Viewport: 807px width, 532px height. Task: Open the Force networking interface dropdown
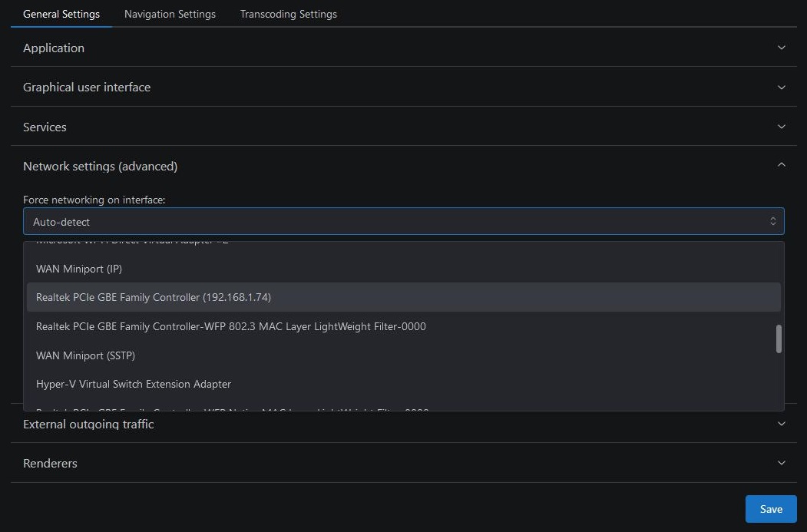pos(404,221)
